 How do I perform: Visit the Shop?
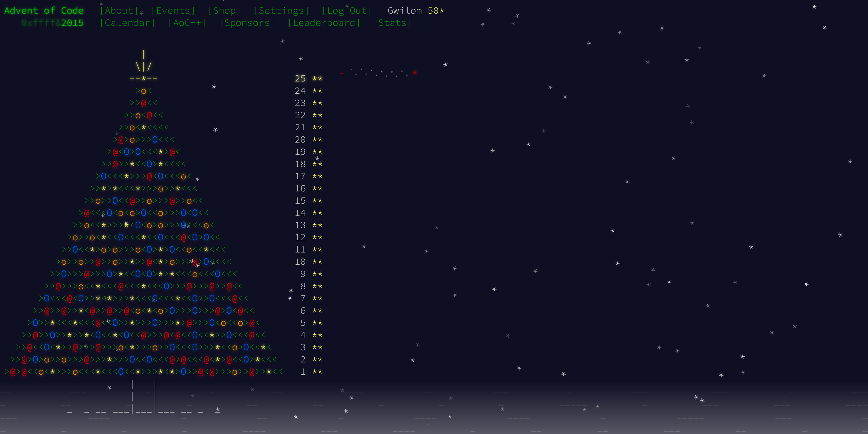pyautogui.click(x=224, y=11)
